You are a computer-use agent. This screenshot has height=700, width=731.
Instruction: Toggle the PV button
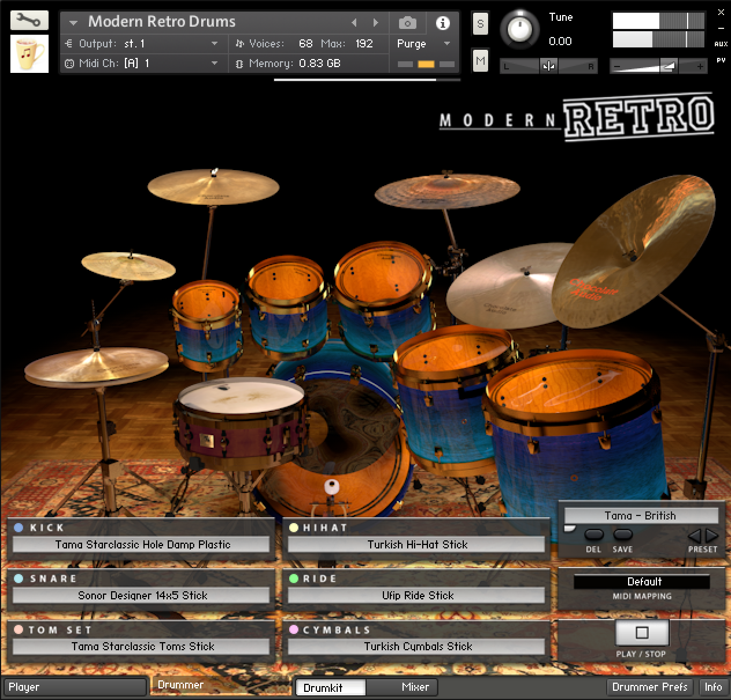click(x=721, y=60)
